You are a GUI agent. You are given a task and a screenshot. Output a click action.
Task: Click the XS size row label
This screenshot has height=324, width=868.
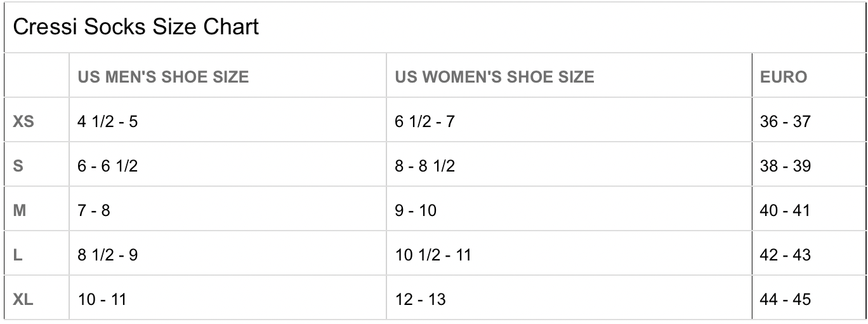pyautogui.click(x=23, y=121)
